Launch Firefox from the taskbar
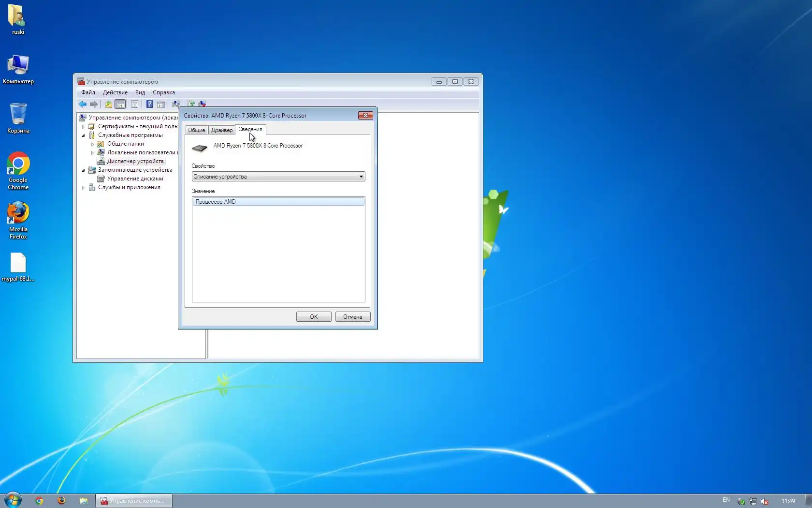The image size is (812, 508). [x=61, y=501]
